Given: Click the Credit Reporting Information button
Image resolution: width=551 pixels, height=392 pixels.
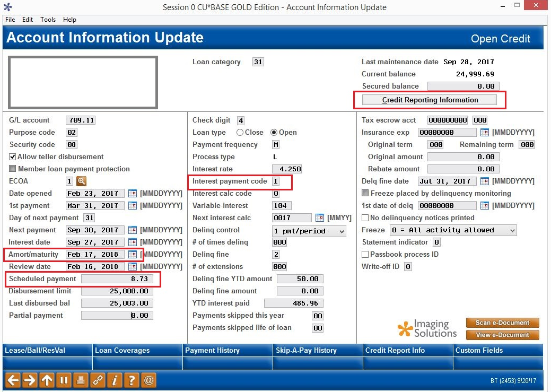Looking at the screenshot, I should (430, 100).
